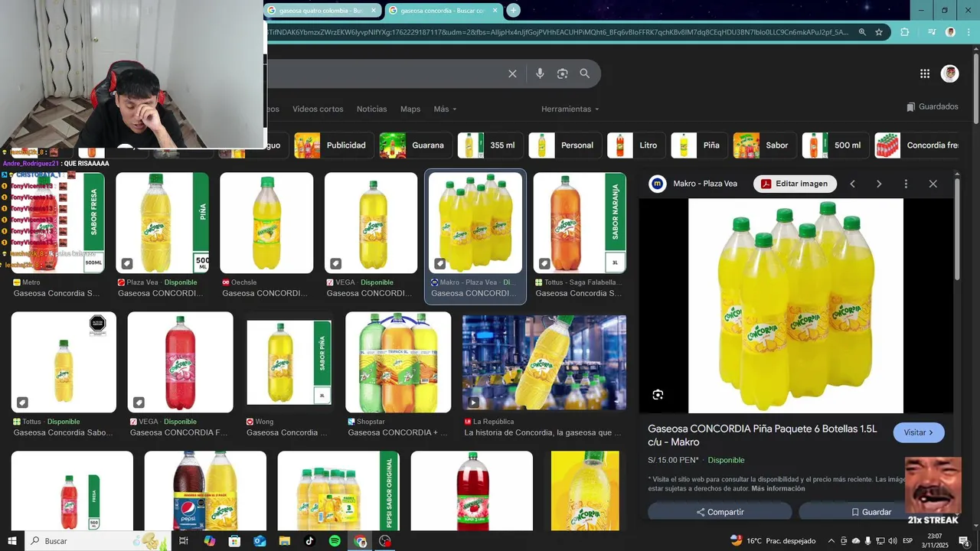Open Google Lens image search

[x=563, y=73]
